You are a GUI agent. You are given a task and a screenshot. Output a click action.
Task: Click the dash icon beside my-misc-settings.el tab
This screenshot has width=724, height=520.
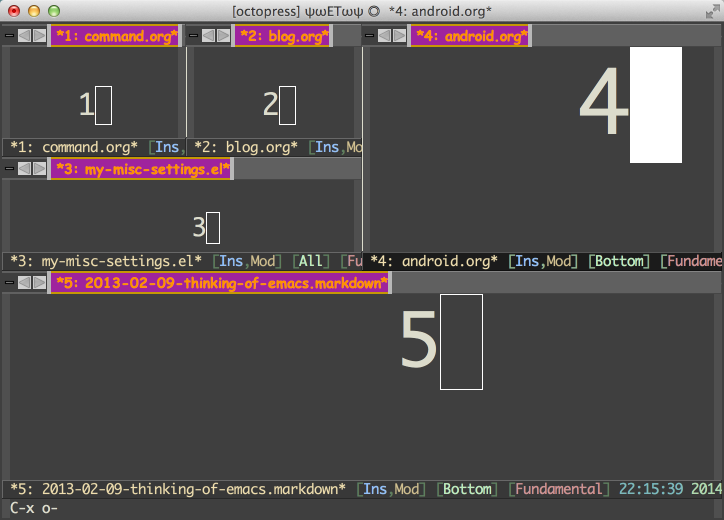[x=9, y=169]
